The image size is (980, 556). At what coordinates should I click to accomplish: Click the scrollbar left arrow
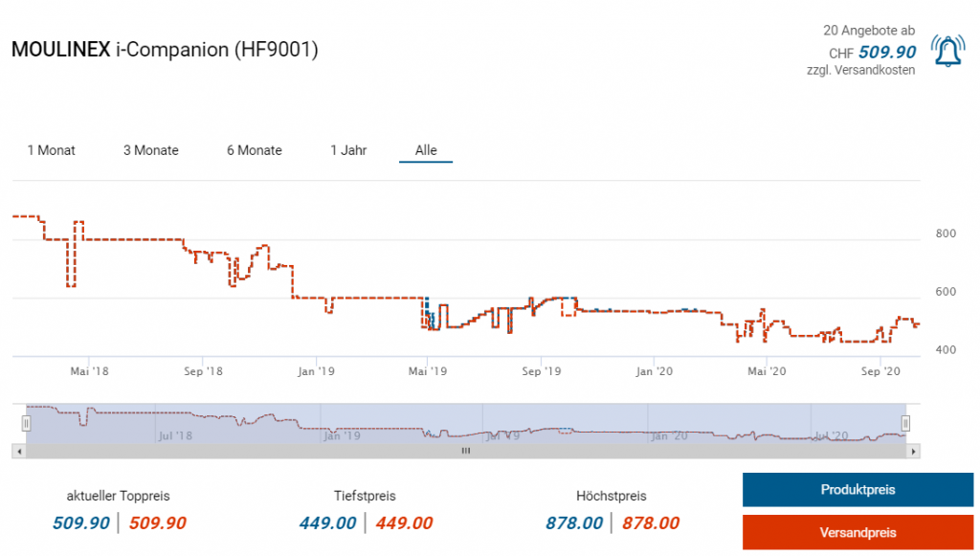[18, 451]
